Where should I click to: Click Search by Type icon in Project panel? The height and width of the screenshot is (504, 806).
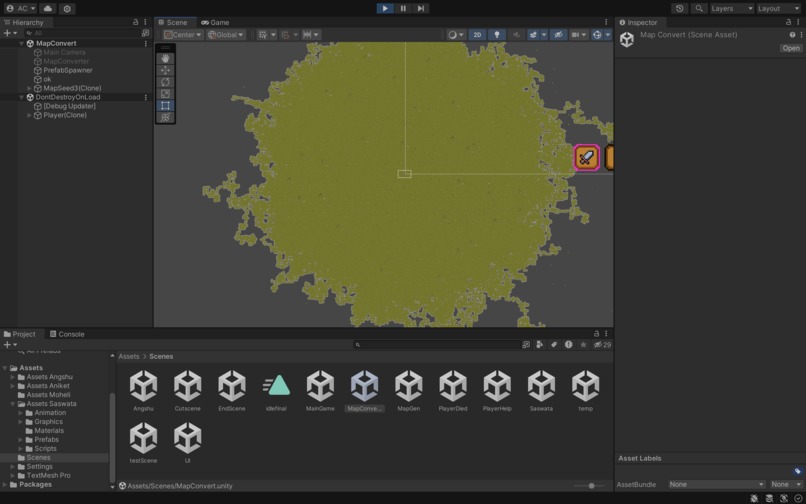[x=540, y=345]
